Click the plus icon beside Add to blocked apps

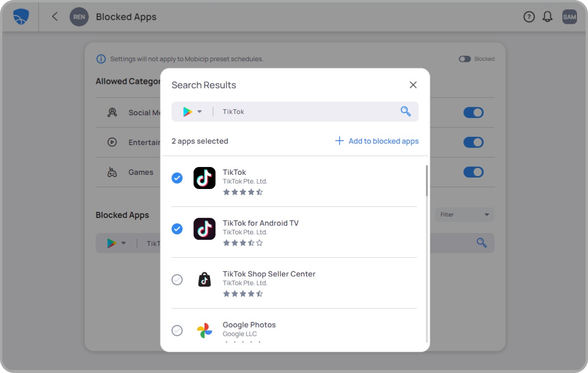tap(339, 141)
